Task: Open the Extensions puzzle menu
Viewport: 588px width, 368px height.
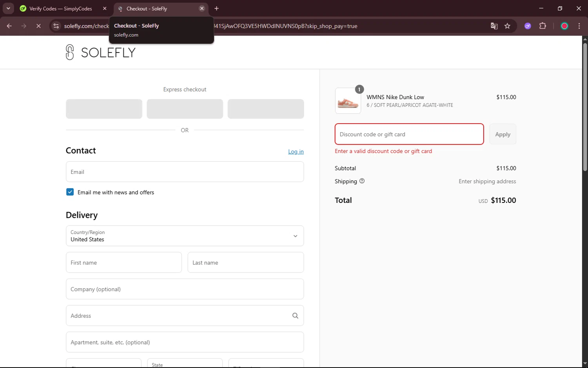Action: pyautogui.click(x=543, y=26)
